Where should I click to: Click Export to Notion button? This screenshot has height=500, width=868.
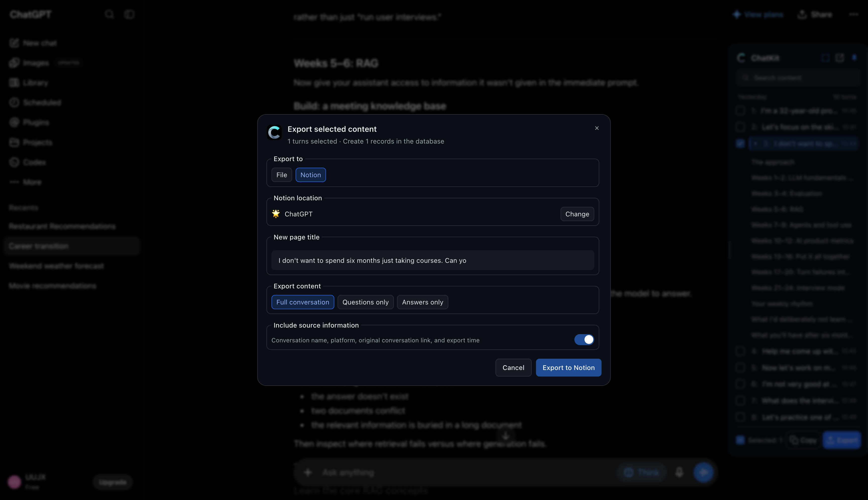(x=569, y=367)
